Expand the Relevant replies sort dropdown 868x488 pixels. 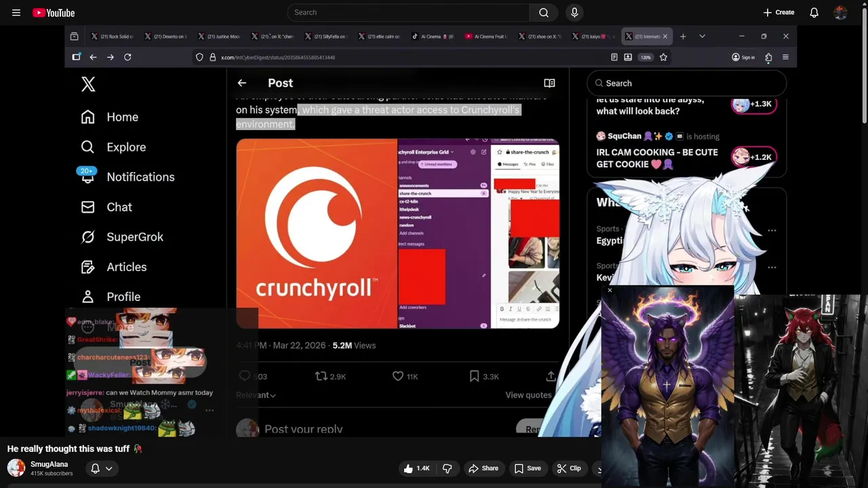(256, 395)
